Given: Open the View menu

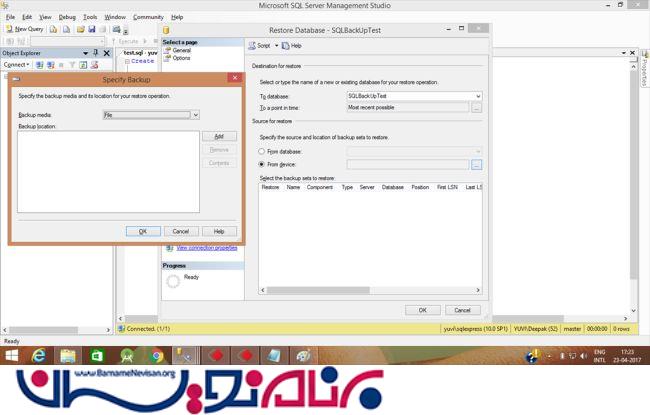Looking at the screenshot, I should (x=45, y=17).
